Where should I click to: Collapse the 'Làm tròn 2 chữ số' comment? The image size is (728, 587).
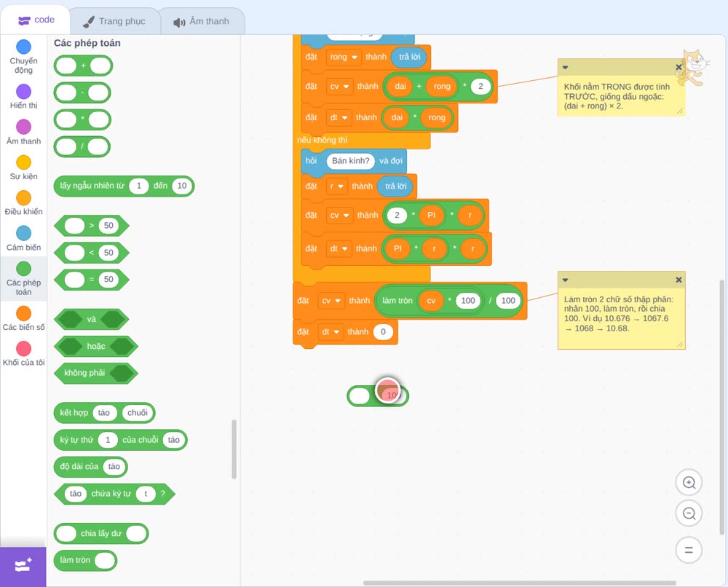[x=565, y=280]
